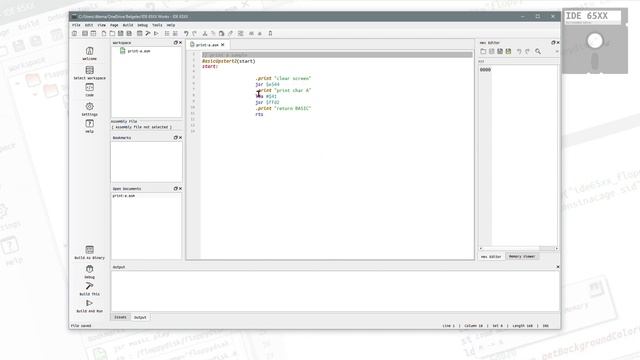Click the 'rts' instruction line in the editor
This screenshot has height=360, width=640.
[259, 115]
